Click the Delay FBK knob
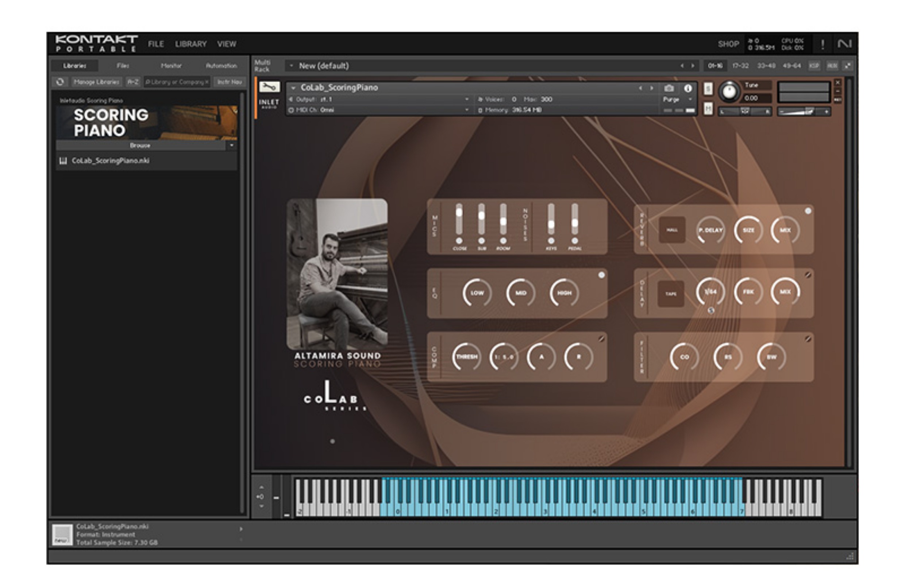 click(748, 292)
